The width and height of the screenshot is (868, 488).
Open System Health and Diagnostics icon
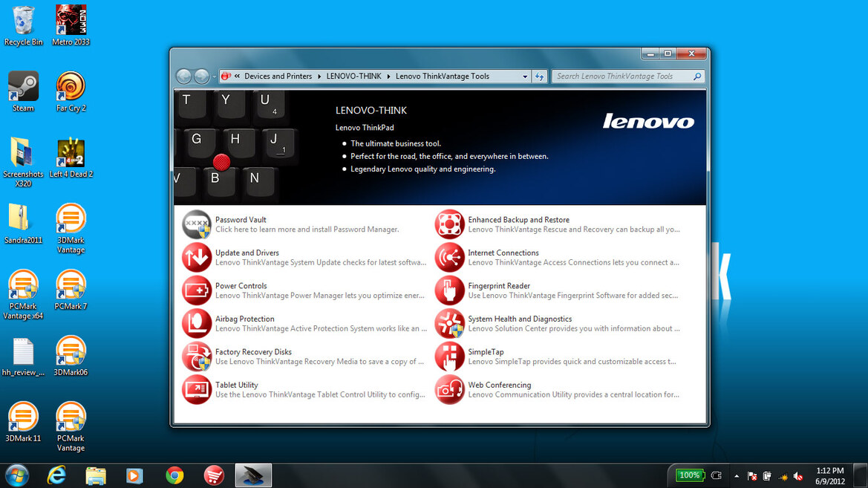[449, 324]
